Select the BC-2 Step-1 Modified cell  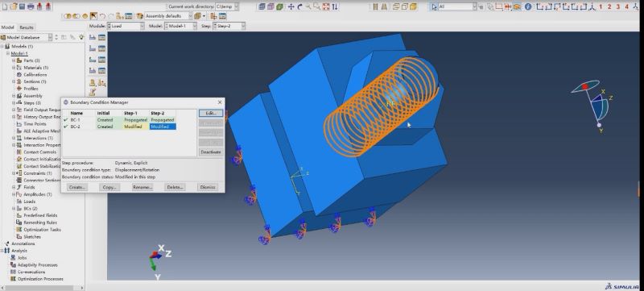[x=136, y=127]
